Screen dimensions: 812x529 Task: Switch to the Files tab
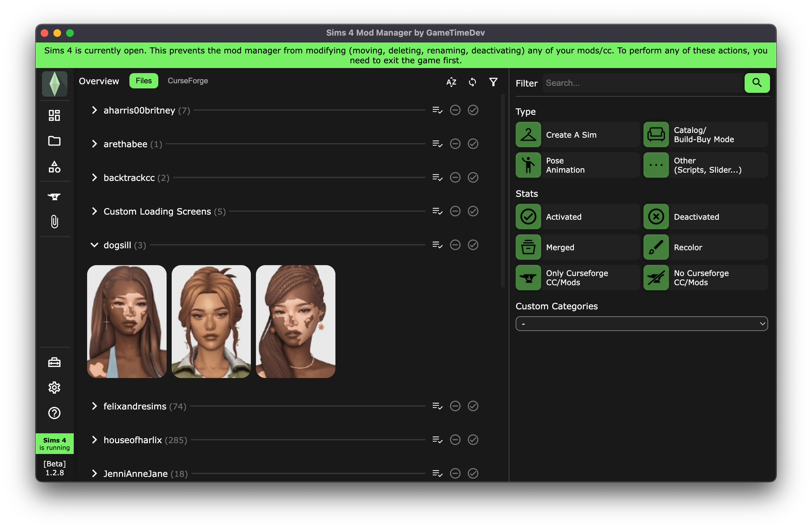coord(144,81)
